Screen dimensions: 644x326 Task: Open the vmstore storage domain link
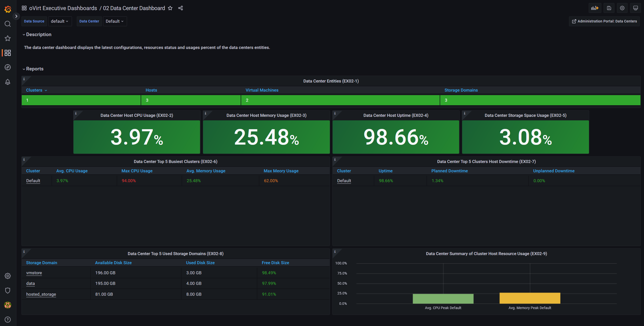tap(34, 273)
